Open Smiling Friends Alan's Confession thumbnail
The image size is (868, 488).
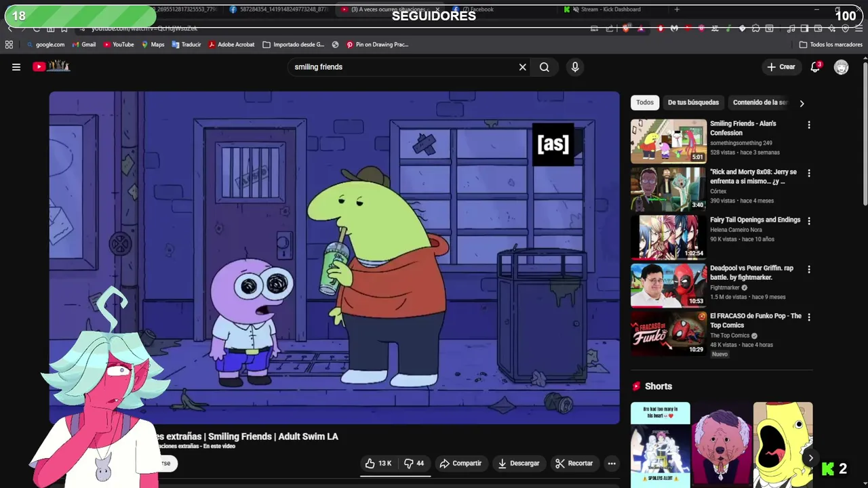[669, 141]
